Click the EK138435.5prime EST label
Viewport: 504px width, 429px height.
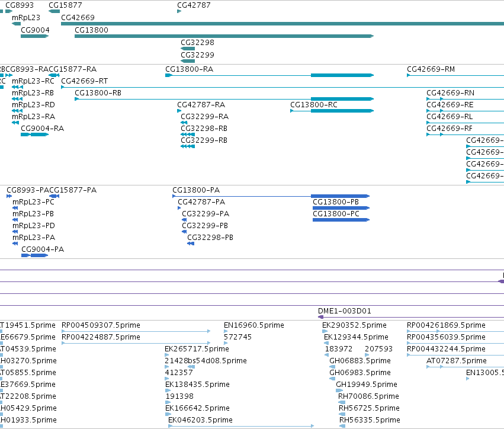pyautogui.click(x=197, y=385)
